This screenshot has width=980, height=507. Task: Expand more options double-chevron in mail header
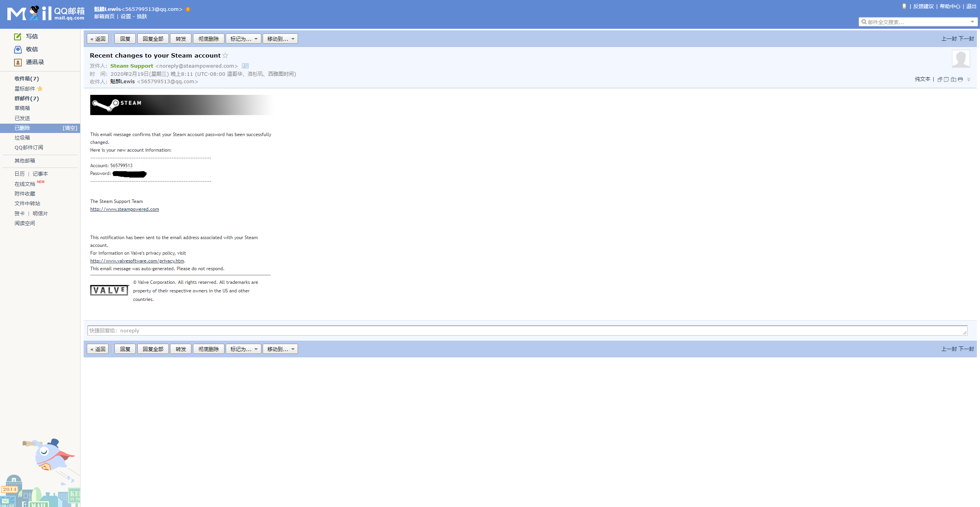(969, 79)
